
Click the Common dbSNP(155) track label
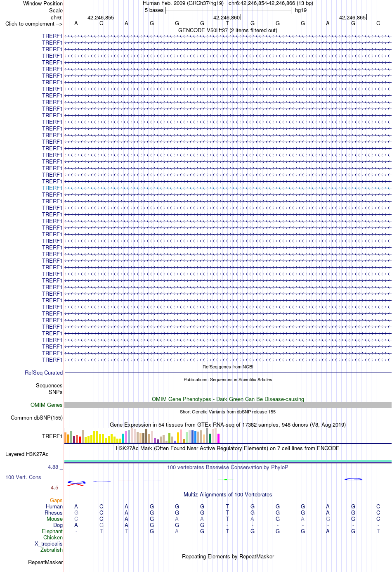click(37, 418)
